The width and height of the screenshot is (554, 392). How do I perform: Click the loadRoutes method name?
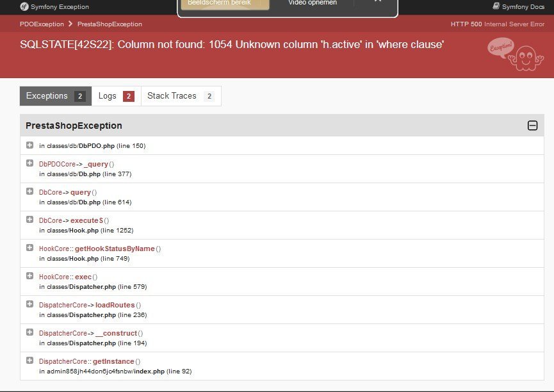click(x=115, y=305)
